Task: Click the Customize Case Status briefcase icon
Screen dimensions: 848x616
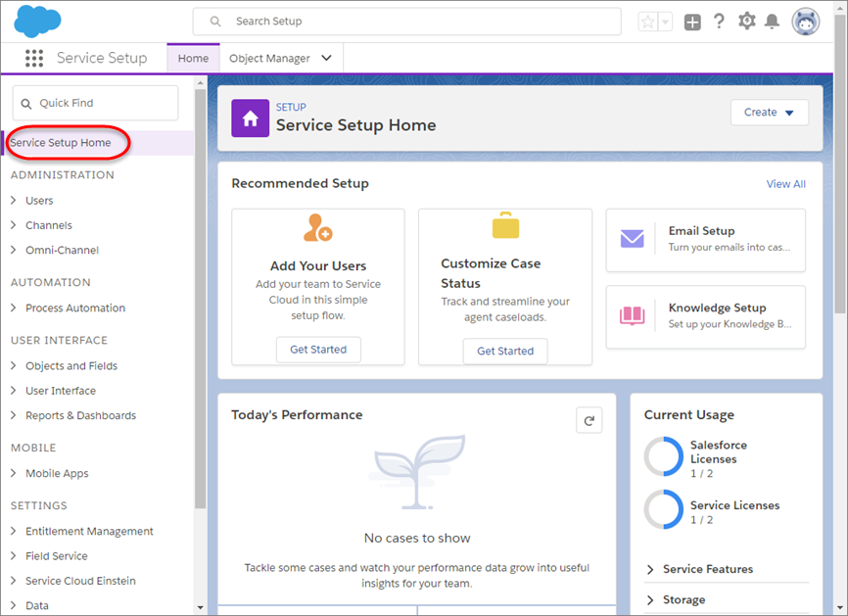Action: pyautogui.click(x=505, y=225)
